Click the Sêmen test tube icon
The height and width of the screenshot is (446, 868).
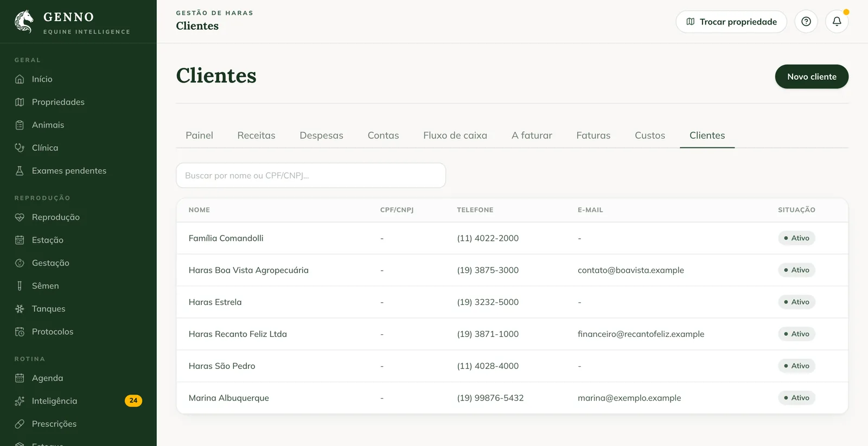pyautogui.click(x=20, y=286)
